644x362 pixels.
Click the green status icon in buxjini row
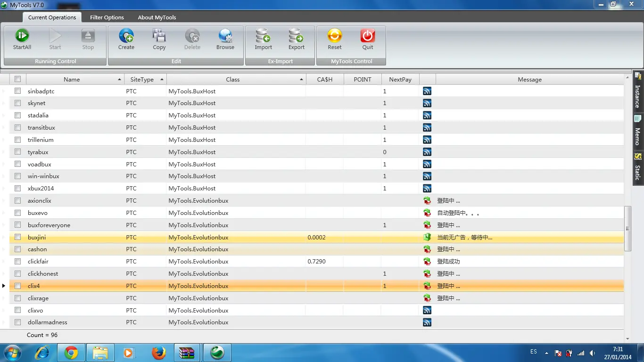[x=427, y=237]
